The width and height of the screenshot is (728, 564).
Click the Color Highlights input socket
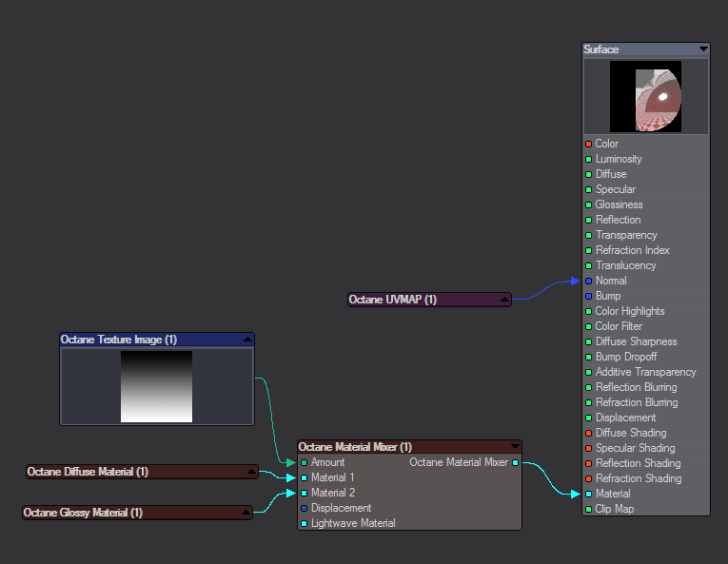pos(588,311)
